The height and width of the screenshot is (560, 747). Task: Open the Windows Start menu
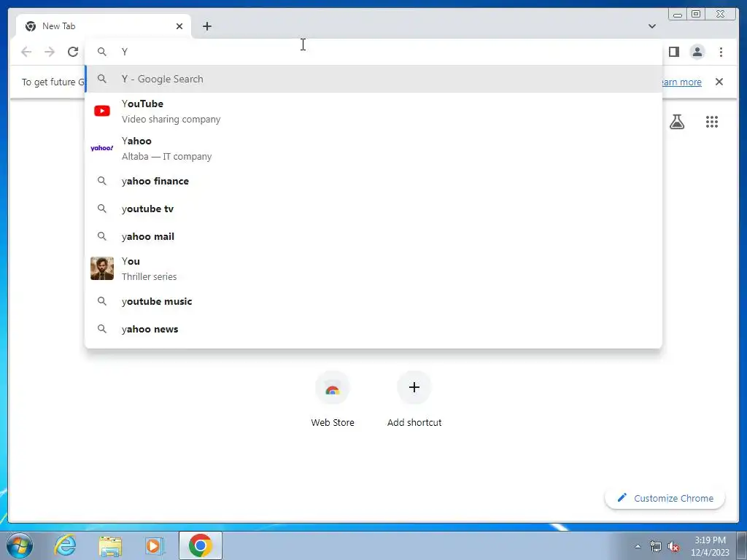coord(20,545)
